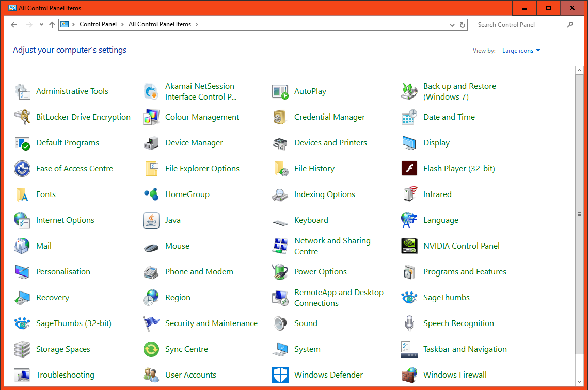Open the Device Manager icon
The width and height of the screenshot is (588, 390).
point(151,143)
